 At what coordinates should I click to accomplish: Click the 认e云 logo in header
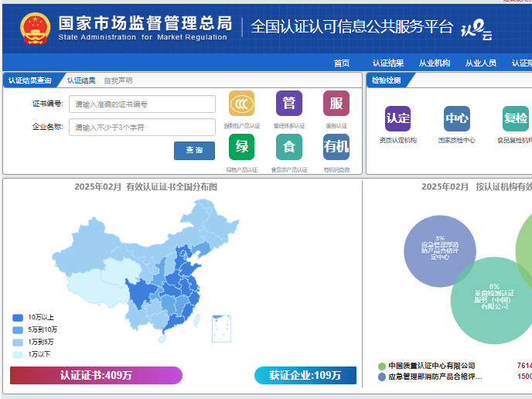pos(476,30)
